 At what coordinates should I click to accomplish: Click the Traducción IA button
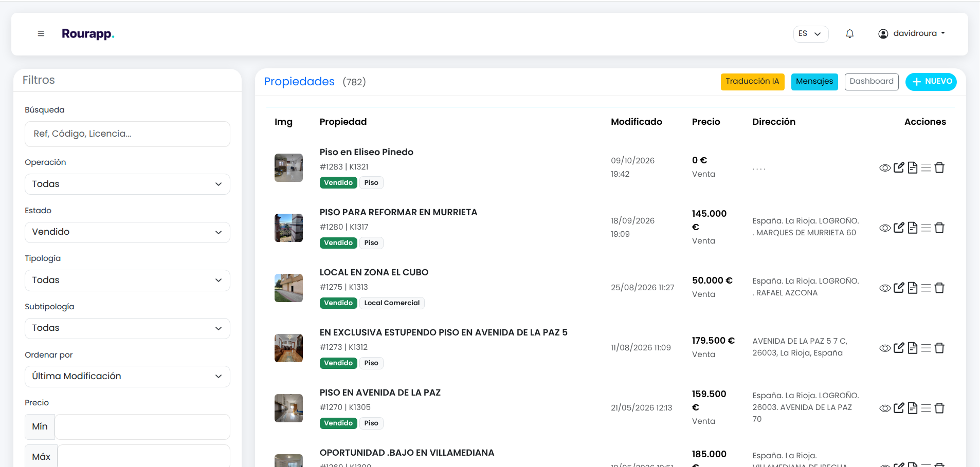coord(752,82)
